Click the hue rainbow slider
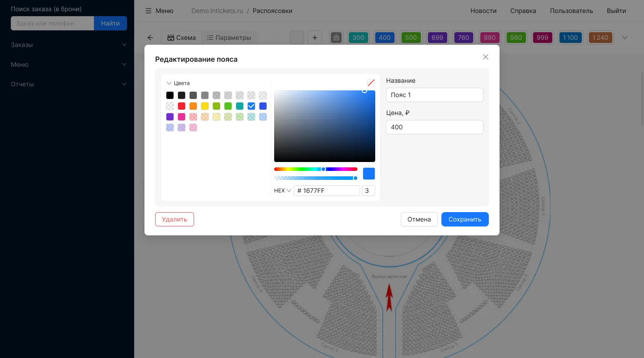The width and height of the screenshot is (644, 358). (x=315, y=169)
